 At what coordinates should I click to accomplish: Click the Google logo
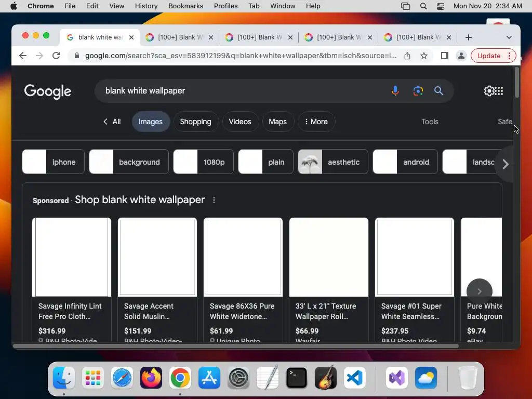(47, 91)
